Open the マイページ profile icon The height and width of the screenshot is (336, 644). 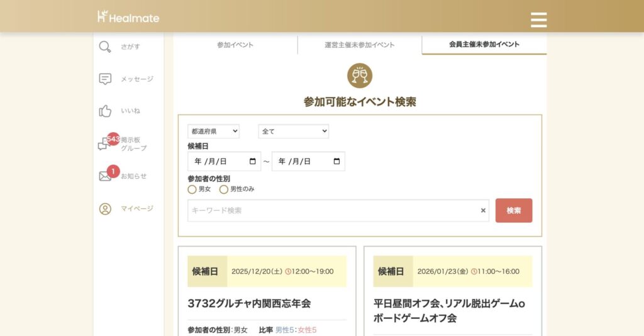[x=105, y=209]
